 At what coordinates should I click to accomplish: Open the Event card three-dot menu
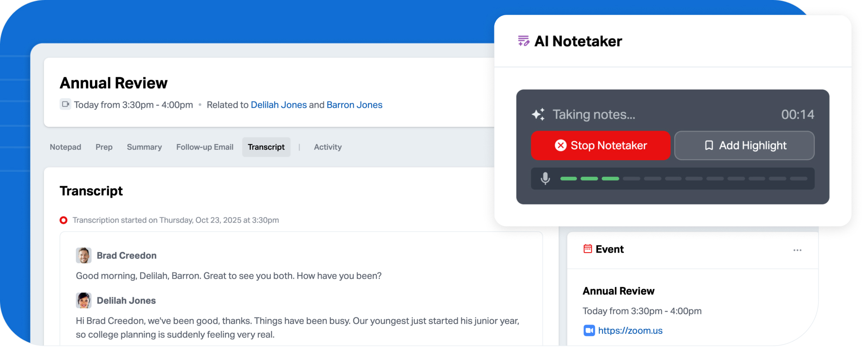tap(797, 250)
